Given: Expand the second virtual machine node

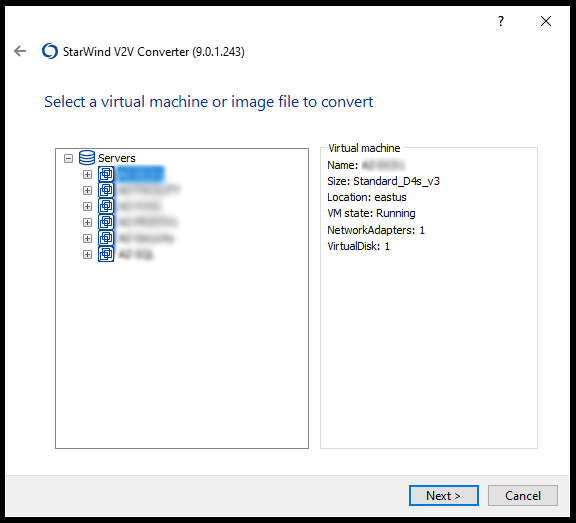Looking at the screenshot, I should (87, 190).
